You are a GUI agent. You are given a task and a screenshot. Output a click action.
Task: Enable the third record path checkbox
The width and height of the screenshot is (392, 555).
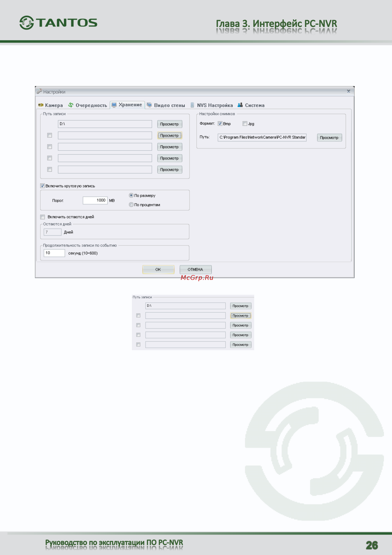(49, 146)
